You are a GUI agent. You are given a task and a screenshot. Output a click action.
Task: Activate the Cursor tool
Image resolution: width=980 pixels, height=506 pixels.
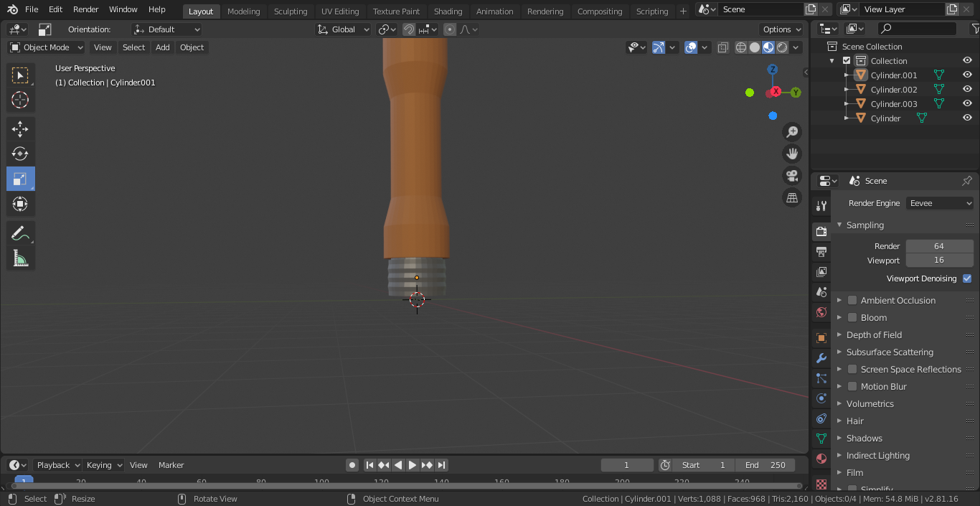coord(20,100)
